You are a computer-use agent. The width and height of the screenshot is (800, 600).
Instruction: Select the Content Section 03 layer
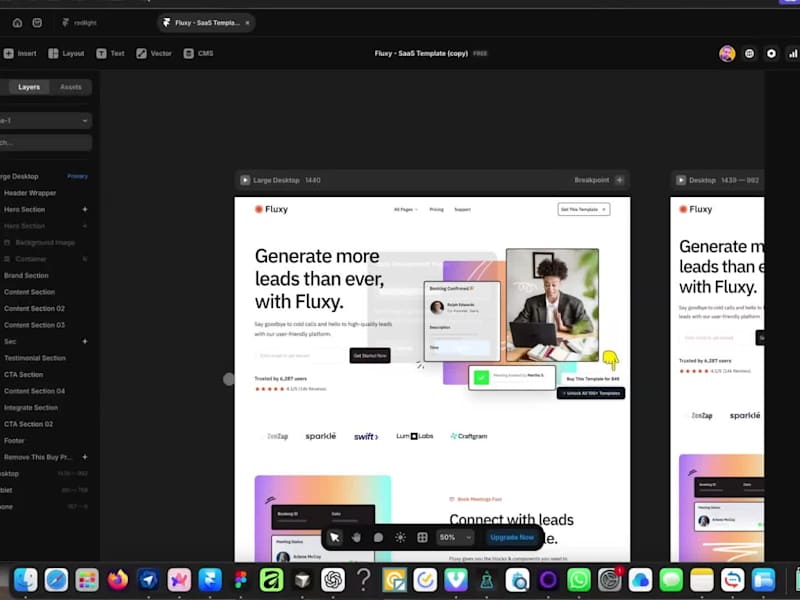pyautogui.click(x=34, y=325)
